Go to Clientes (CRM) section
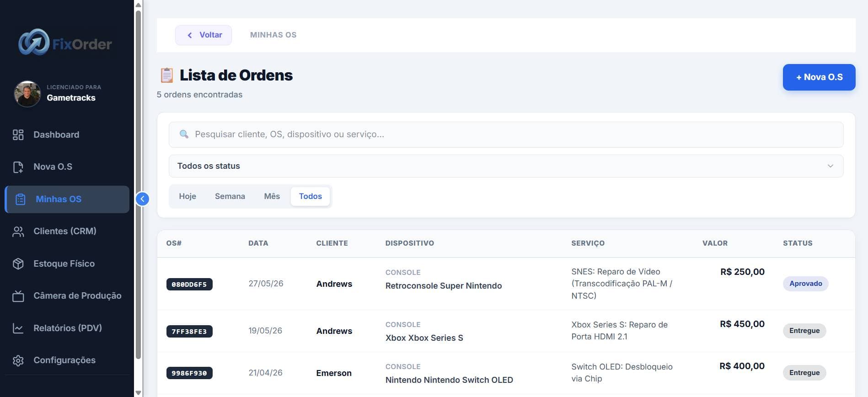Image resolution: width=868 pixels, height=397 pixels. pyautogui.click(x=67, y=231)
